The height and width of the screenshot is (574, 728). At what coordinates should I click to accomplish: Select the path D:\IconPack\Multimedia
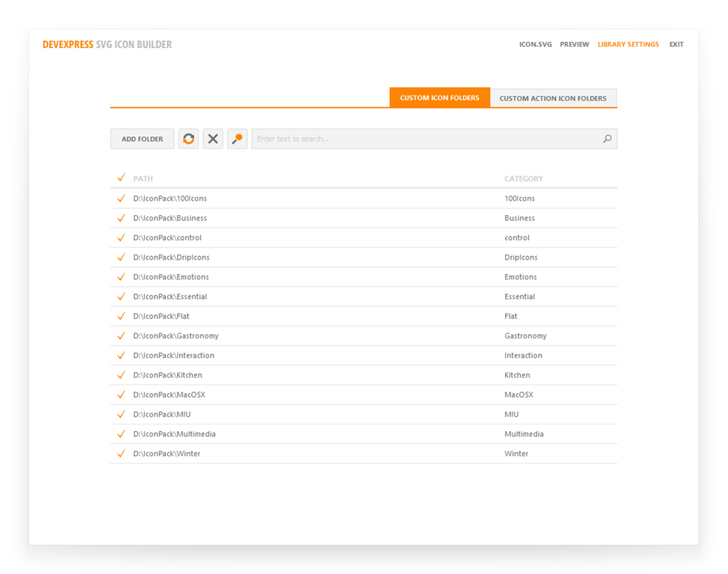pyautogui.click(x=174, y=434)
